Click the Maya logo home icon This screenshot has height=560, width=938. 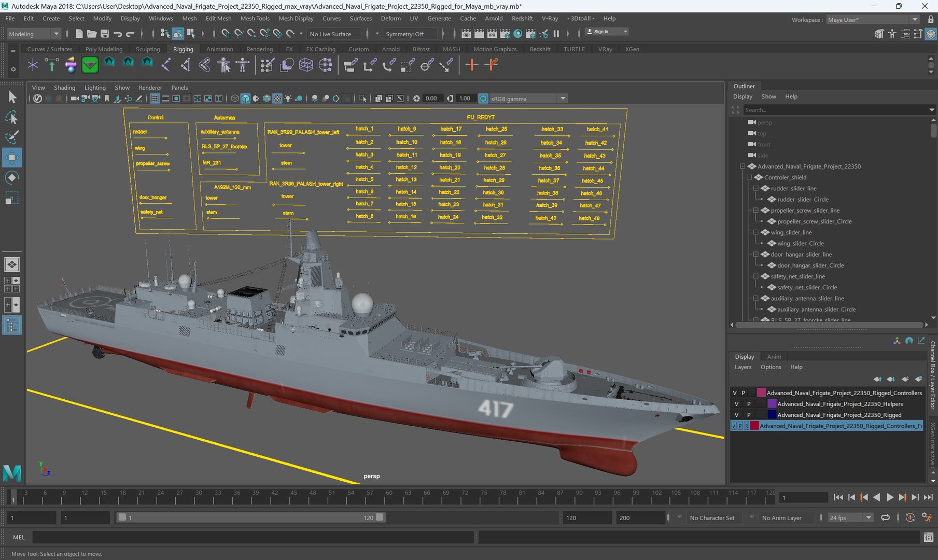click(x=12, y=472)
